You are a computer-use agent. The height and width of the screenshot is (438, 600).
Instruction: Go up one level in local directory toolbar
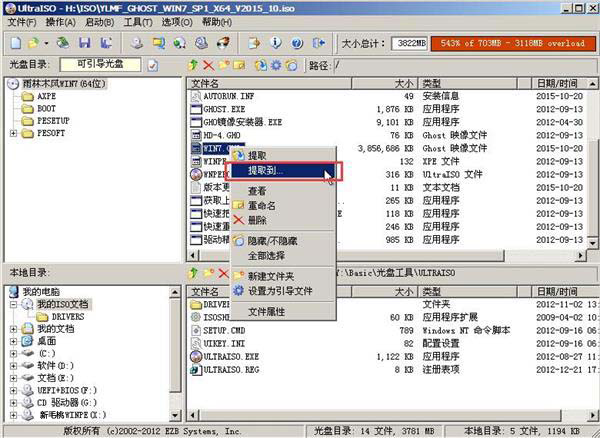coord(193,273)
